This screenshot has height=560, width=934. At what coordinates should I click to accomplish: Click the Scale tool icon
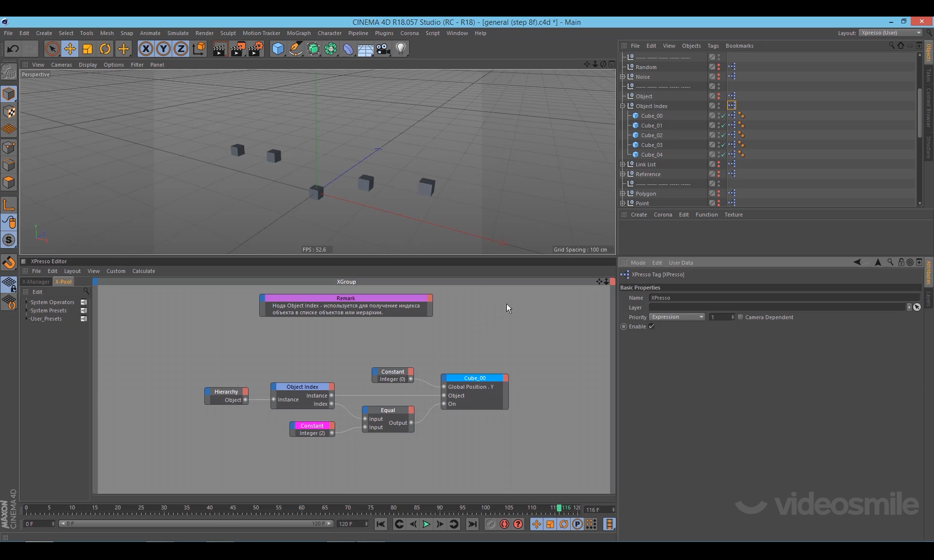tap(88, 49)
